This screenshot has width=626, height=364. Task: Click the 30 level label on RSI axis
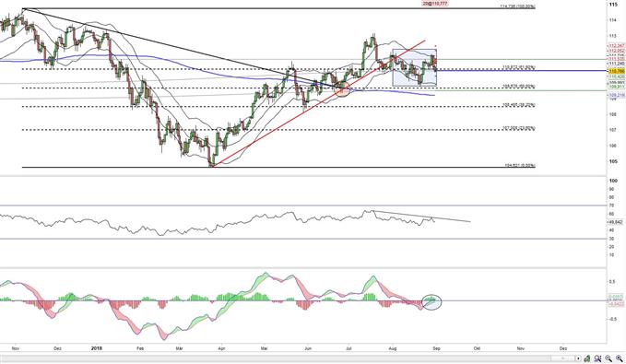pyautogui.click(x=611, y=239)
